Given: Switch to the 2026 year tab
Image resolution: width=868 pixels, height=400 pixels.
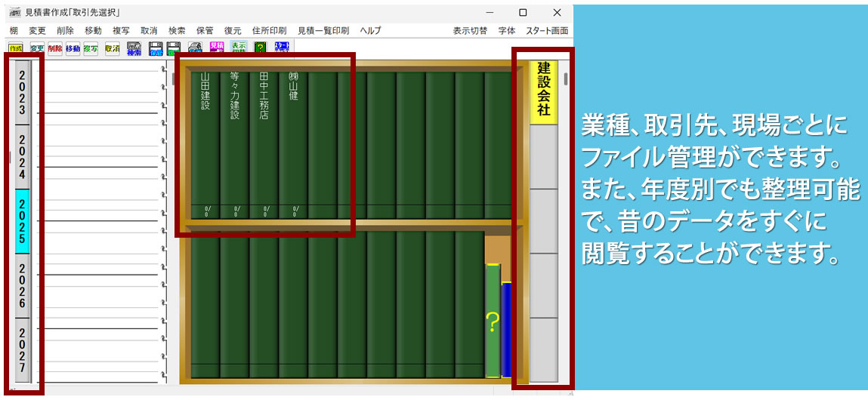Looking at the screenshot, I should (22, 285).
